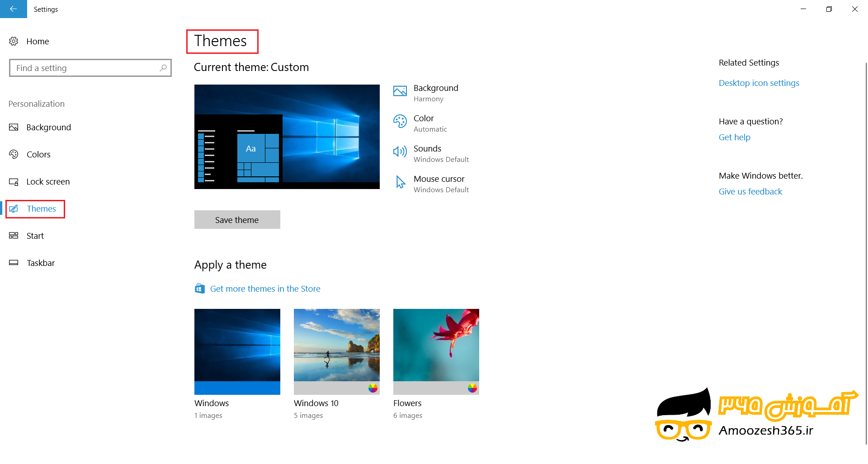Open the Start personalization page
This screenshot has width=868, height=464.
35,236
